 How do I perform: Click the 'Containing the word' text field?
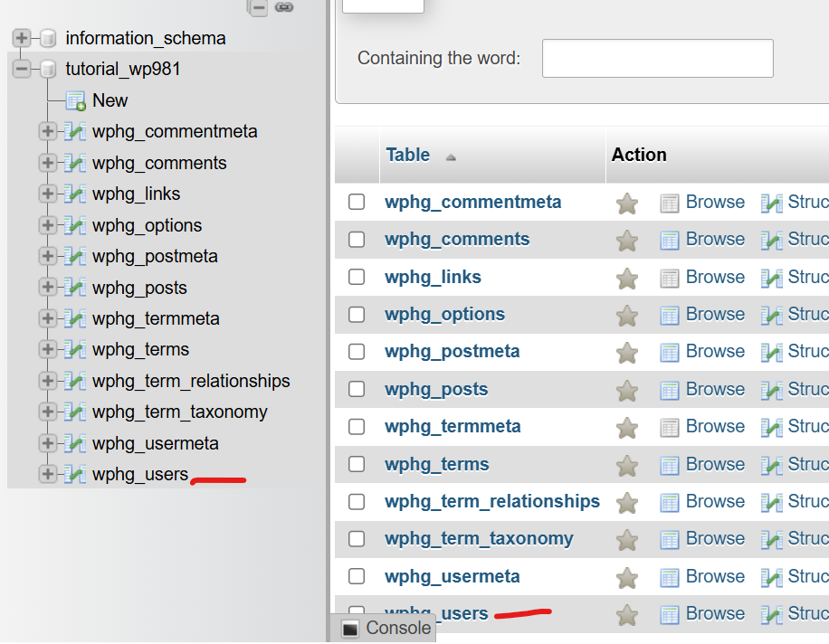tap(657, 59)
